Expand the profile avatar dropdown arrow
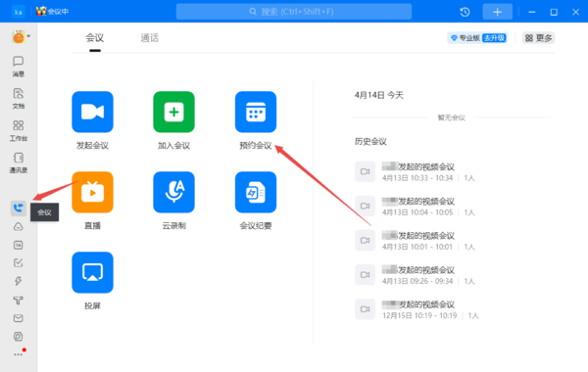588x372 pixels. (28, 36)
